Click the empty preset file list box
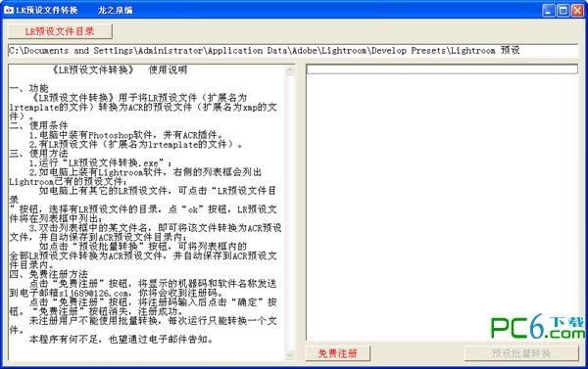Viewport: 588px width, 369px height. pos(442,203)
